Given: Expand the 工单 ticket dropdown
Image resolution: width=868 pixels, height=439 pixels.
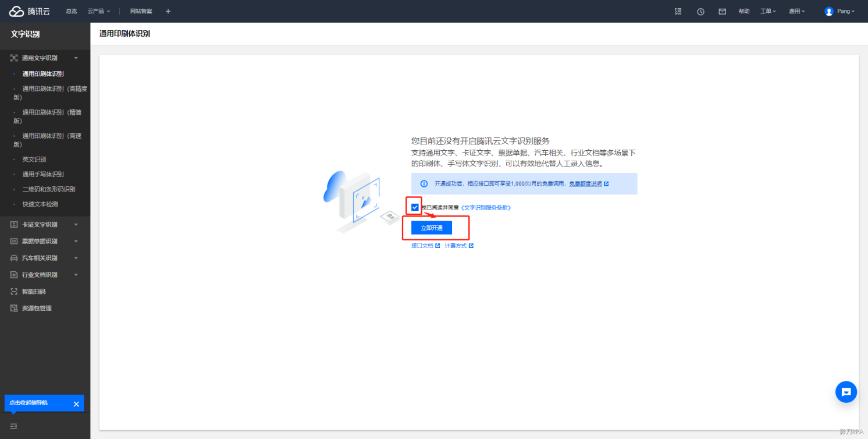Looking at the screenshot, I should [769, 11].
